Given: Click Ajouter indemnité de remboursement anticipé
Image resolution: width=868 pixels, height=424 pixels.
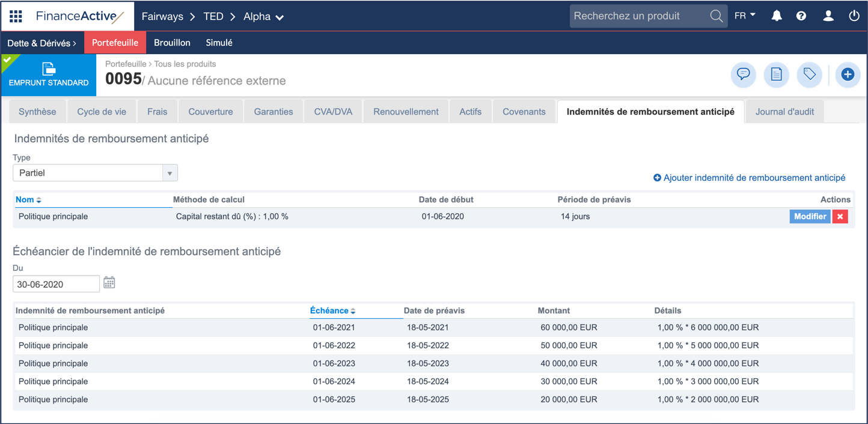Looking at the screenshot, I should click(749, 177).
